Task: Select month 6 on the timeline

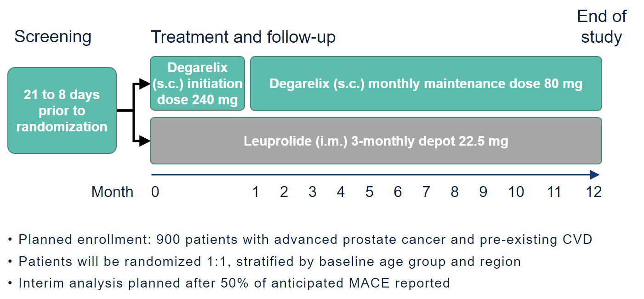Action: point(398,192)
